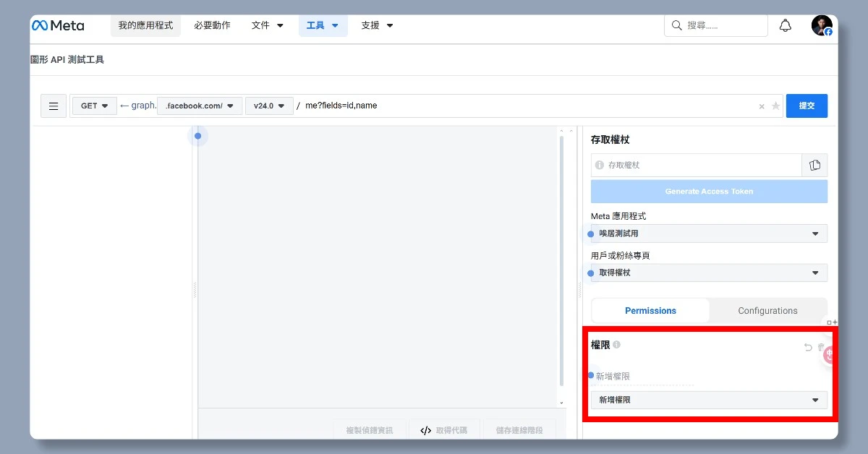Expand the 取得權杖 dropdown
Screen dimensions: 868x454
709,273
